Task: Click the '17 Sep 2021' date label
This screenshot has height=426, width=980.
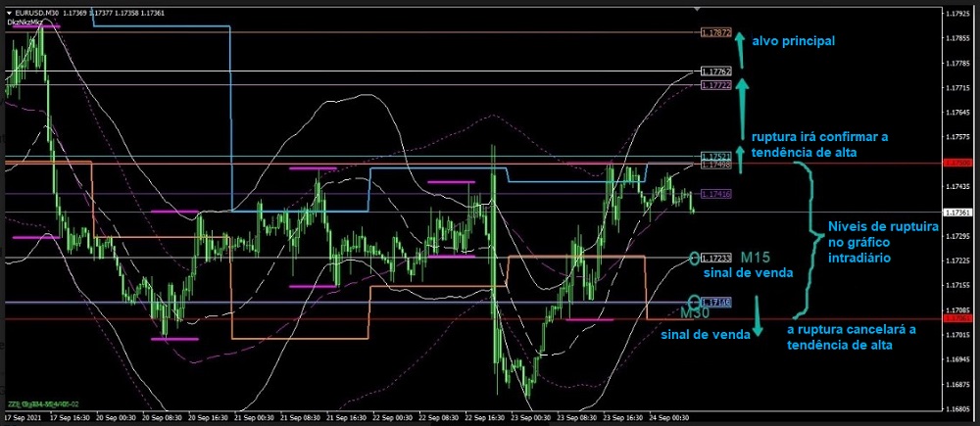Action: (24, 415)
